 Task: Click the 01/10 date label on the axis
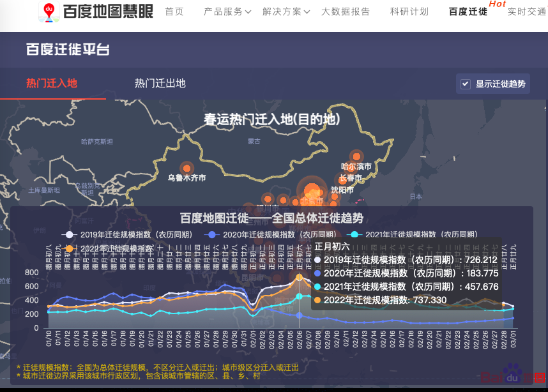point(49,338)
